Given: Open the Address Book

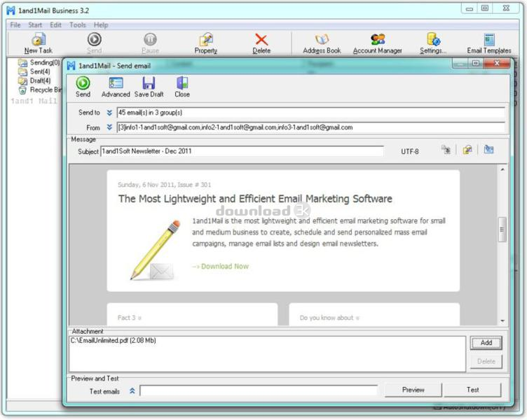Looking at the screenshot, I should click(x=322, y=43).
